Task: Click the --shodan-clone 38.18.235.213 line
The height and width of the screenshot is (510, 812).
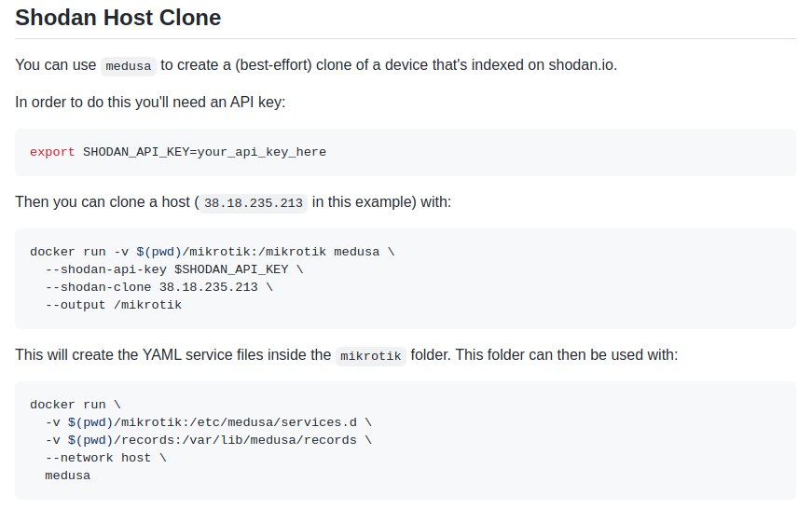Action: click(159, 287)
